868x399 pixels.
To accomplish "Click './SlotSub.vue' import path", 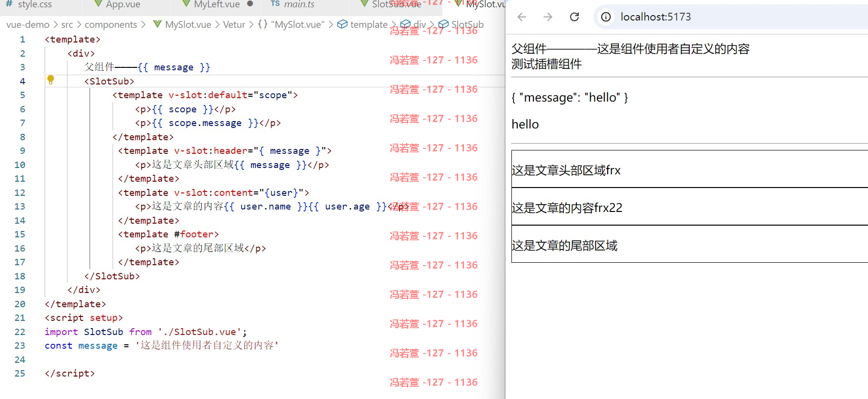I will coord(200,332).
